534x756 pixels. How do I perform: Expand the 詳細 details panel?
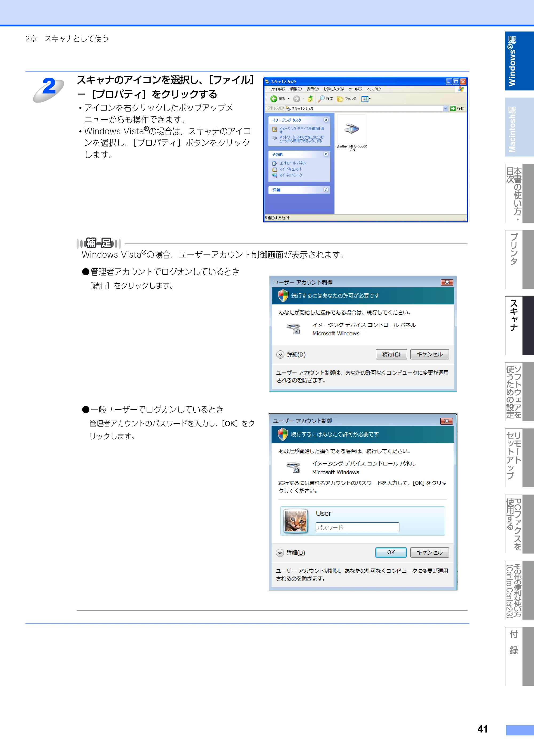point(325,190)
